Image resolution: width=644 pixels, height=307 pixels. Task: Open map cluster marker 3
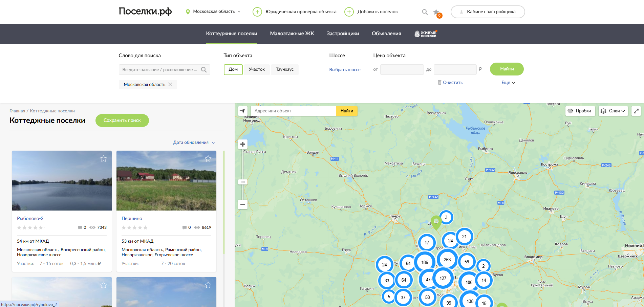coord(446,217)
